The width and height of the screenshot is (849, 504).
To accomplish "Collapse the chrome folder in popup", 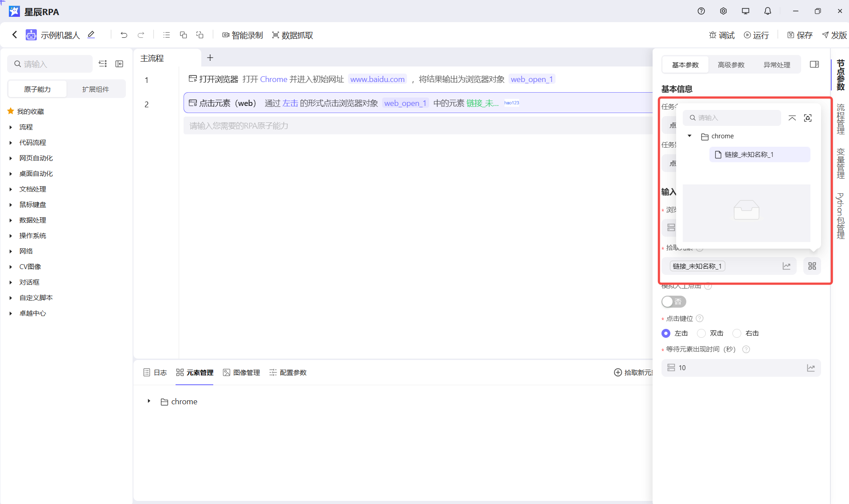I will (x=689, y=136).
